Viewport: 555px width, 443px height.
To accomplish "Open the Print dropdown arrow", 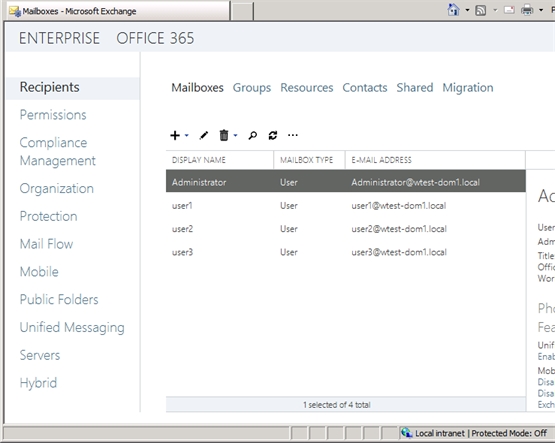I will click(x=541, y=10).
